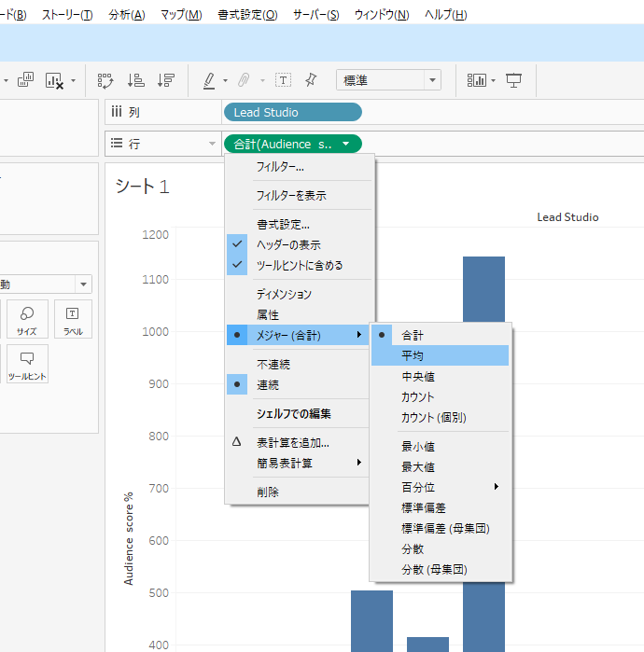Click the 合計(Audience s.. pill dropdown arrow
This screenshot has height=652, width=644.
click(345, 144)
